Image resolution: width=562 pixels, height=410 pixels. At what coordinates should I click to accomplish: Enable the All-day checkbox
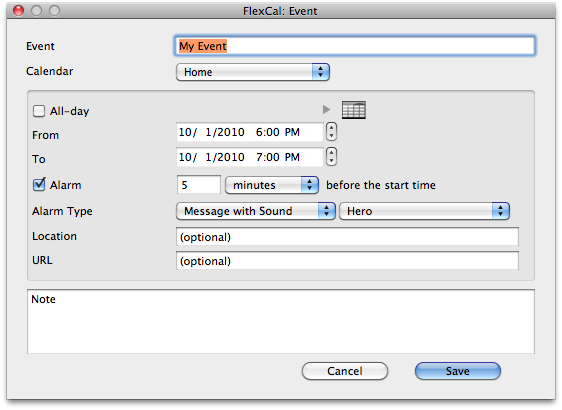[x=39, y=111]
